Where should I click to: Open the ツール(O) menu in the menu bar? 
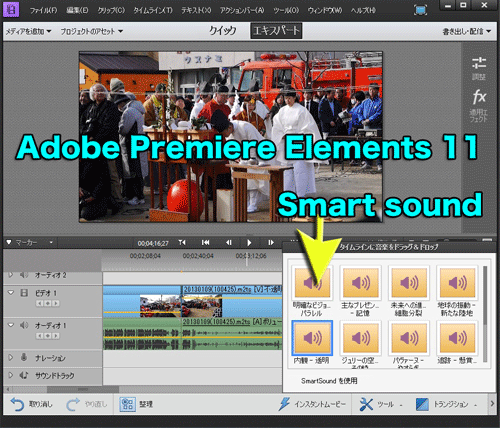pos(286,10)
